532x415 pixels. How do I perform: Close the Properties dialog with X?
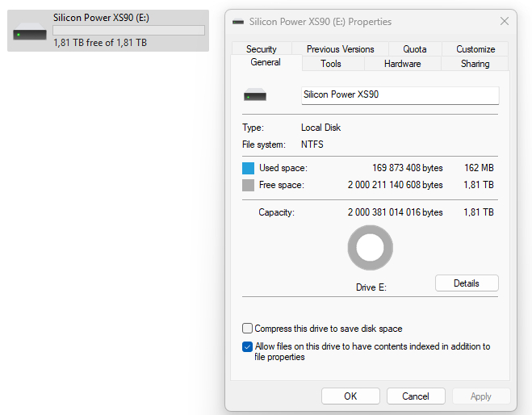point(505,21)
